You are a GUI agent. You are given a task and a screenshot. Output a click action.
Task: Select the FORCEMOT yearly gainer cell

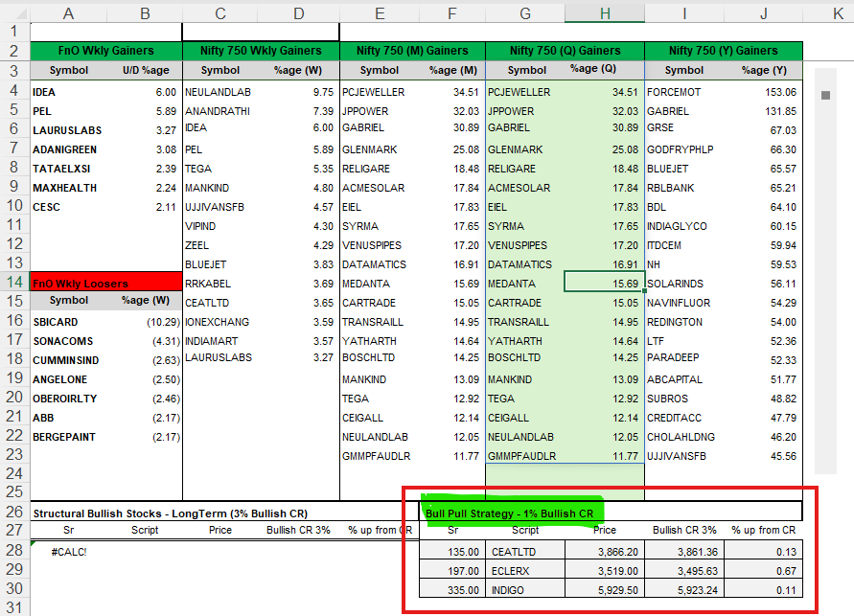[684, 92]
